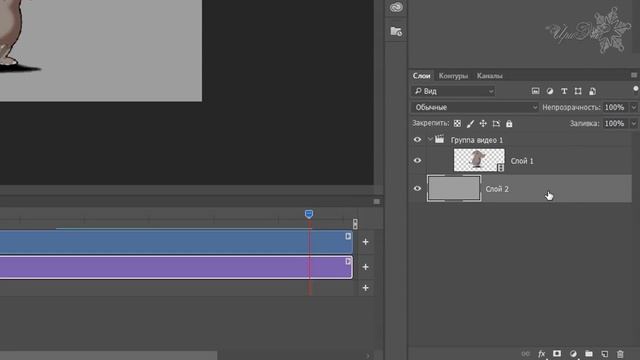The width and height of the screenshot is (640, 360).
Task: Create a new group folder
Action: pos(589,353)
